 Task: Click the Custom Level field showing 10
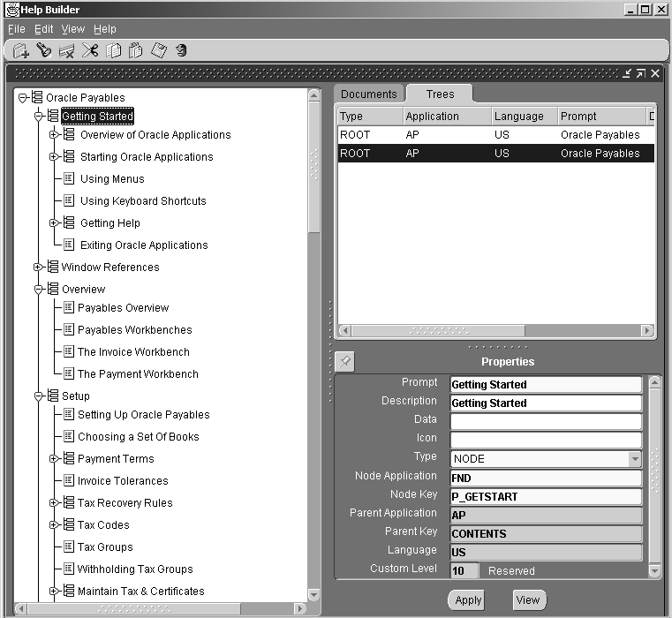pos(464,571)
